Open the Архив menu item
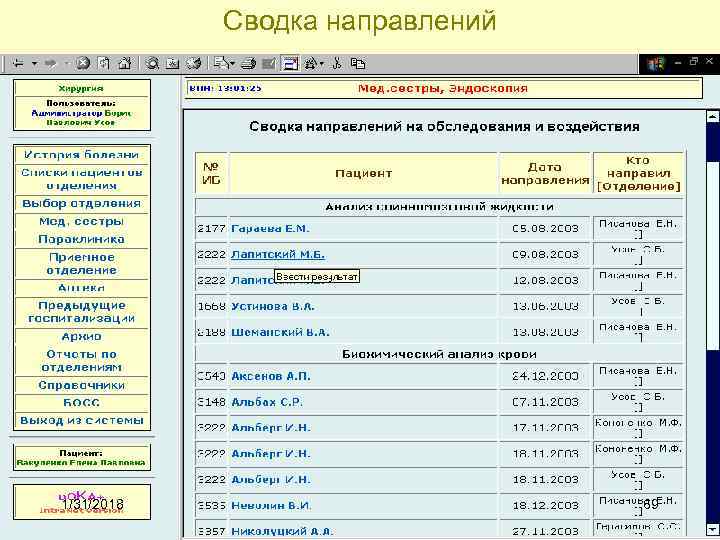This screenshot has width=720, height=540. pyautogui.click(x=81, y=337)
